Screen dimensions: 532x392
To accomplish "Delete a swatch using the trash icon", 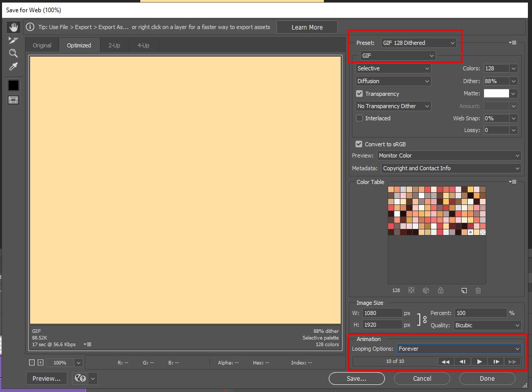I will pos(478,290).
